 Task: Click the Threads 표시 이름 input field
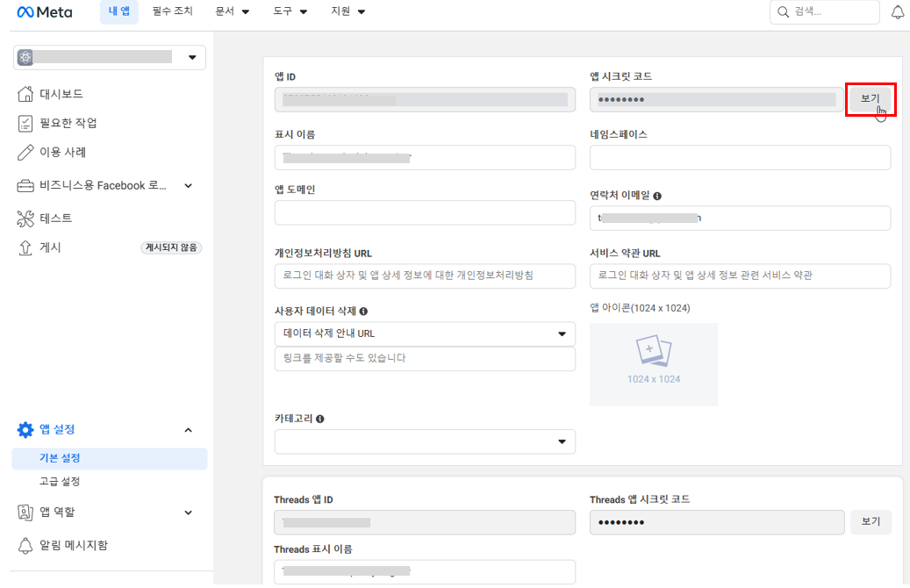coord(425,571)
